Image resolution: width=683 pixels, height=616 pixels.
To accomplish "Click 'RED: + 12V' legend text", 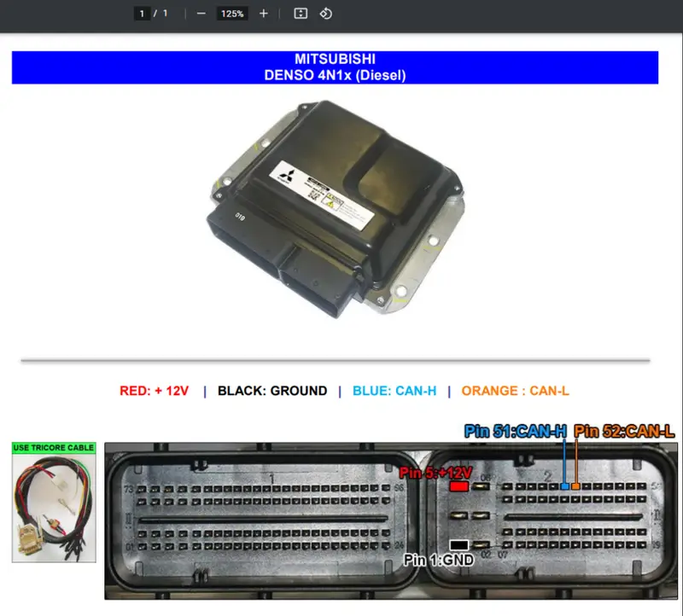I will click(155, 391).
